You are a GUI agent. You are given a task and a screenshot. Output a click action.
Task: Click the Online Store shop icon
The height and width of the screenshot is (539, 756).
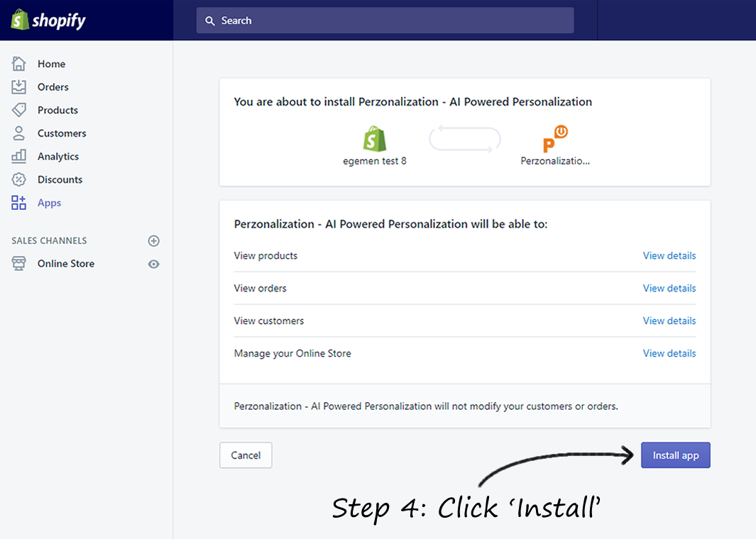point(18,264)
